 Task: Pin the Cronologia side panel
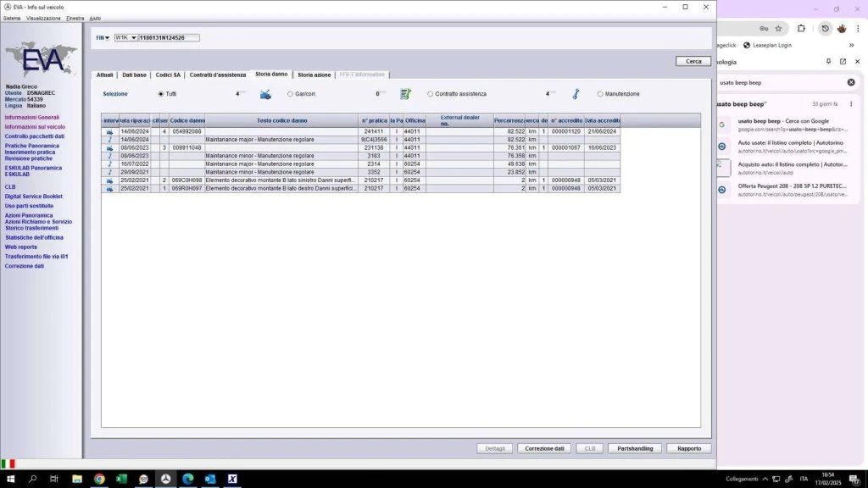828,61
